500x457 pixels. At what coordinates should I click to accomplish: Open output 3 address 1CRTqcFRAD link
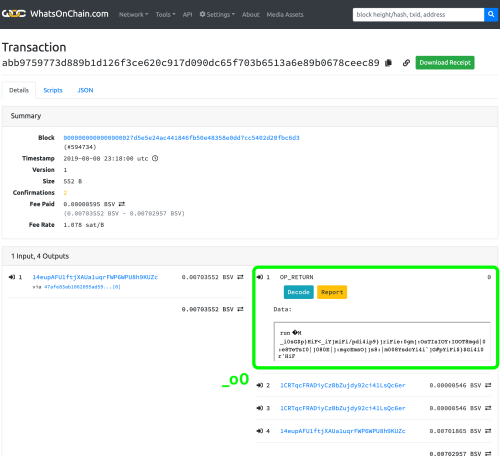point(343,408)
